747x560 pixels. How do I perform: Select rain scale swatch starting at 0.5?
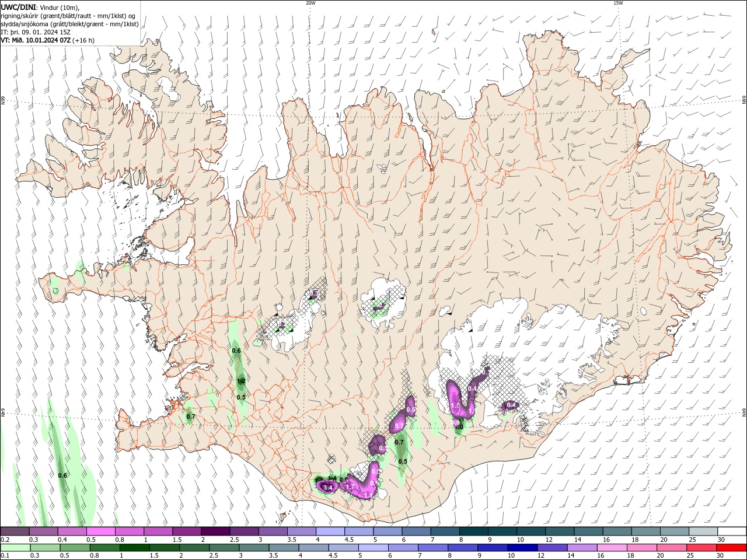75,548
